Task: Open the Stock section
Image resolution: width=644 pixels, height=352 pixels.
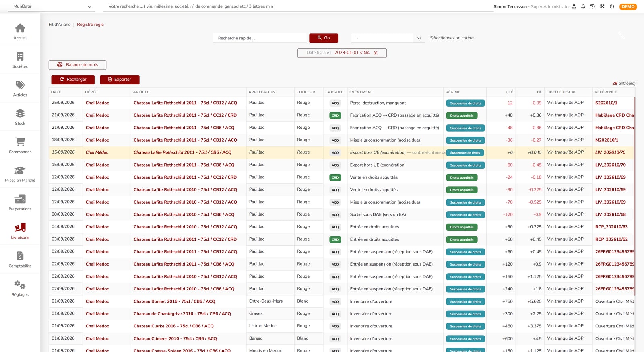Action: coord(20,117)
